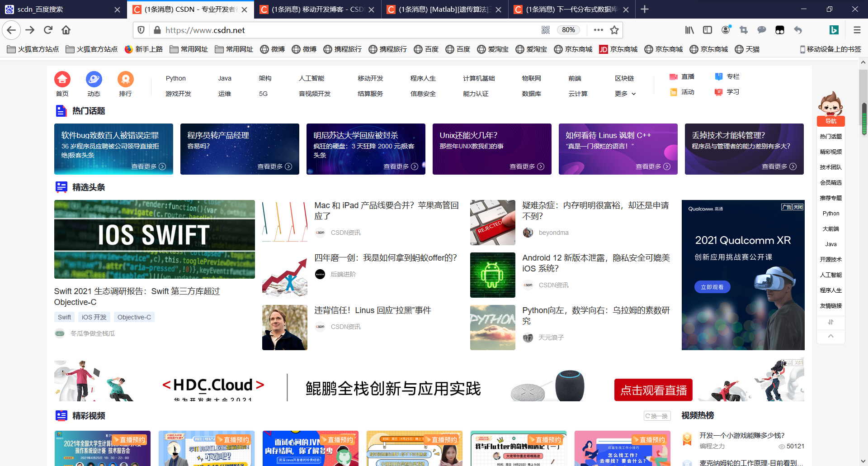Click 查看更多 on 软件bug致数百人被错误定罪 card
This screenshot has width=868, height=466.
coord(148,166)
